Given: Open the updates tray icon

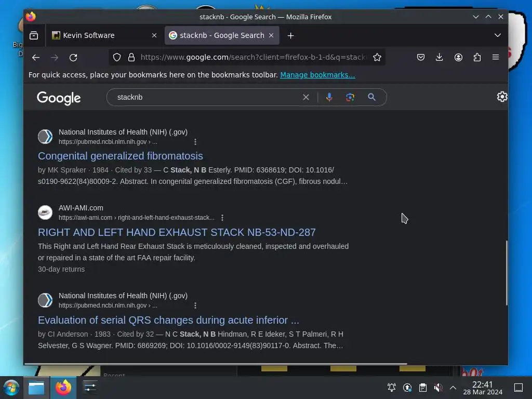Looking at the screenshot, I should (x=407, y=388).
